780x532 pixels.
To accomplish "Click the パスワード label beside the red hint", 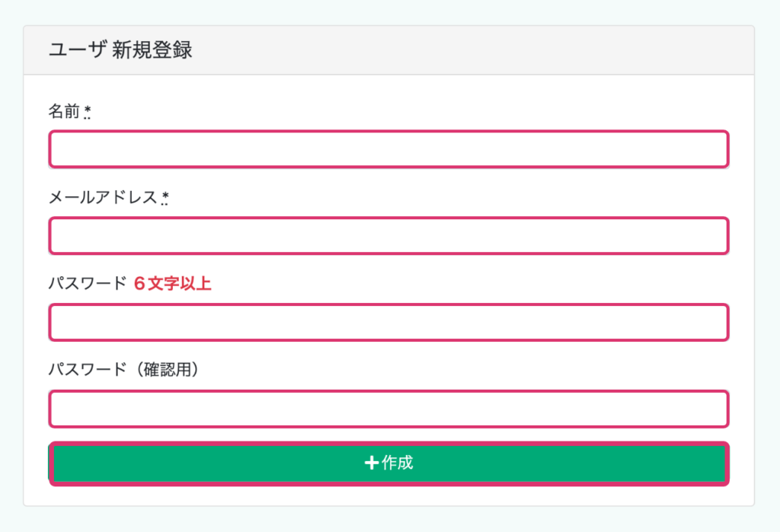I will tap(87, 285).
